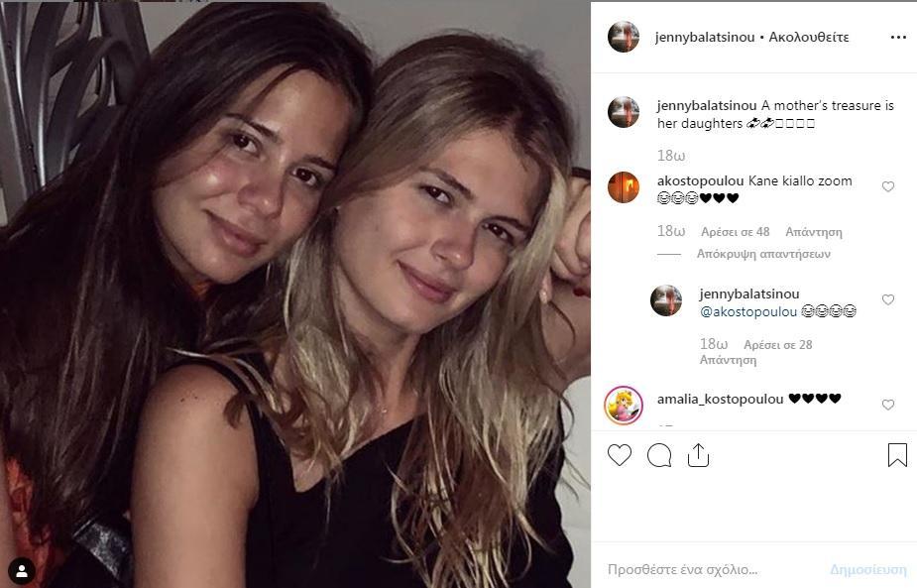The height and width of the screenshot is (588, 917).
Task: Open jennybalatsinou profile picture in header
Action: tap(624, 37)
